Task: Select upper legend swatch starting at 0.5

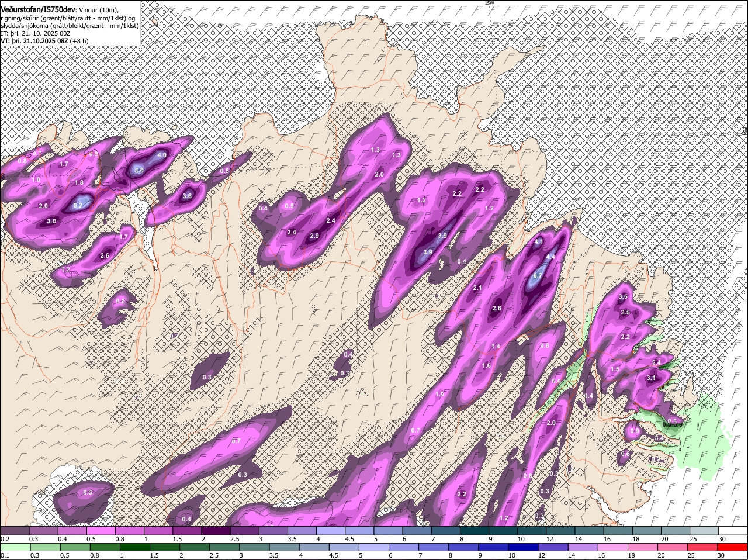Action: (101, 530)
